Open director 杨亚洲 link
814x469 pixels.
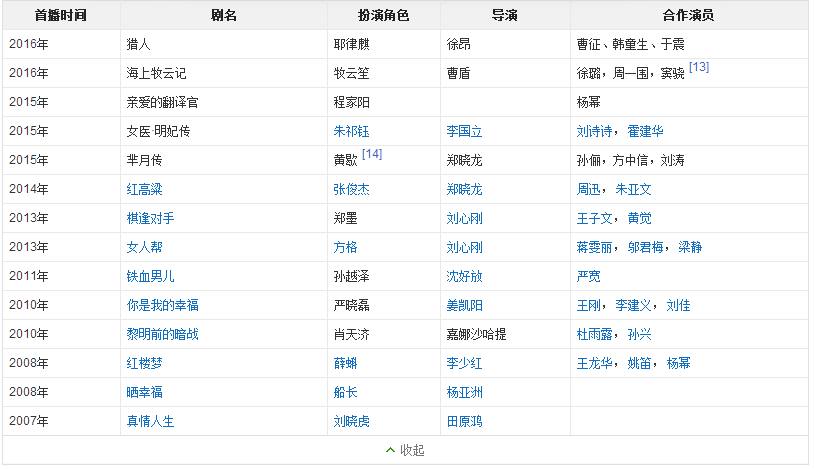(x=465, y=393)
